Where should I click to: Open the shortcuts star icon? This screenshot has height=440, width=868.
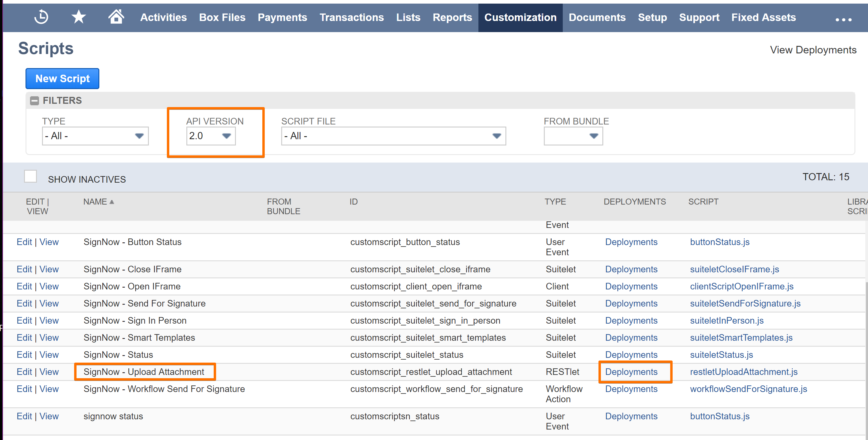pos(79,17)
